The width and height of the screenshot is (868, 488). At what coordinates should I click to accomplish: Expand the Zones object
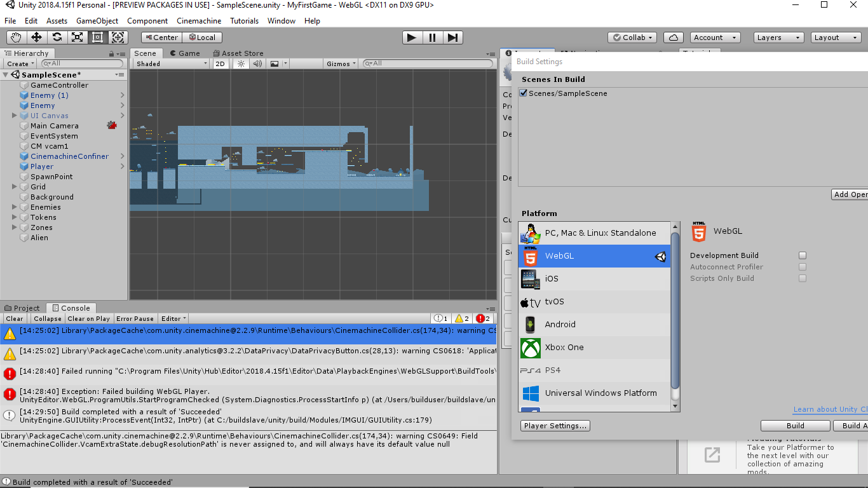click(15, 227)
